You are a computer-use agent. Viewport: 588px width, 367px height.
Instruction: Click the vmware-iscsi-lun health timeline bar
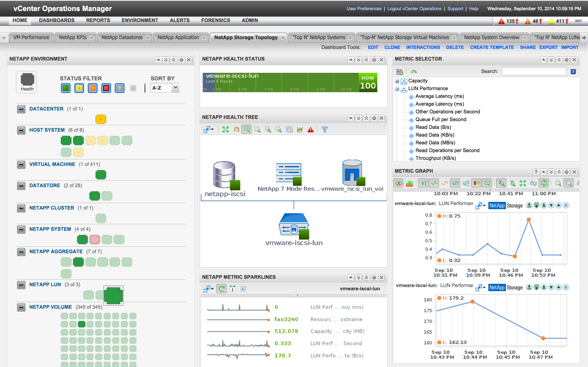tap(280, 83)
